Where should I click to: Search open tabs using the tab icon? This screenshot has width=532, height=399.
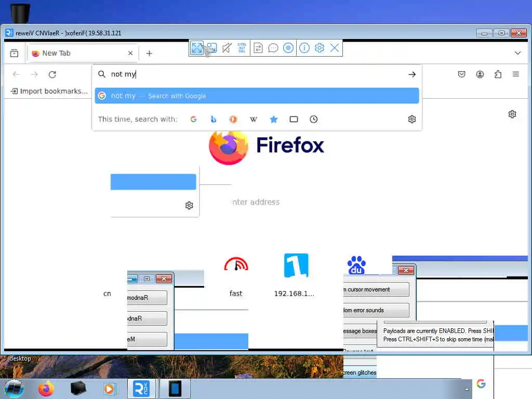[294, 119]
